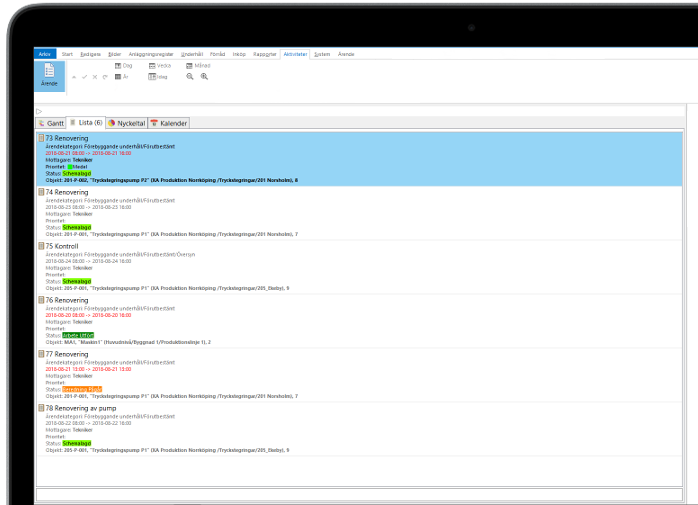Switch to År view
This screenshot has width=698, height=505.
[x=122, y=77]
